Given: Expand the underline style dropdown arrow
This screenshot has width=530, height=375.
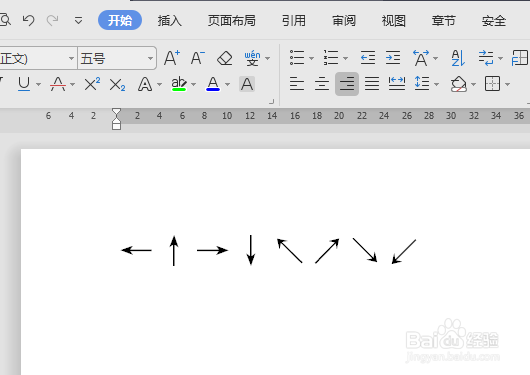Looking at the screenshot, I should pyautogui.click(x=39, y=84).
